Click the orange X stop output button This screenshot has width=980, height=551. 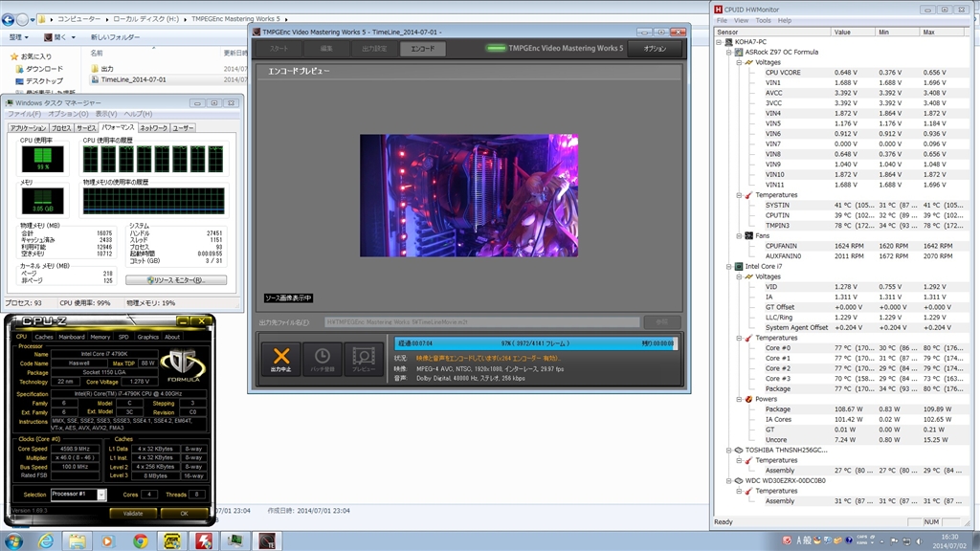[x=280, y=359]
